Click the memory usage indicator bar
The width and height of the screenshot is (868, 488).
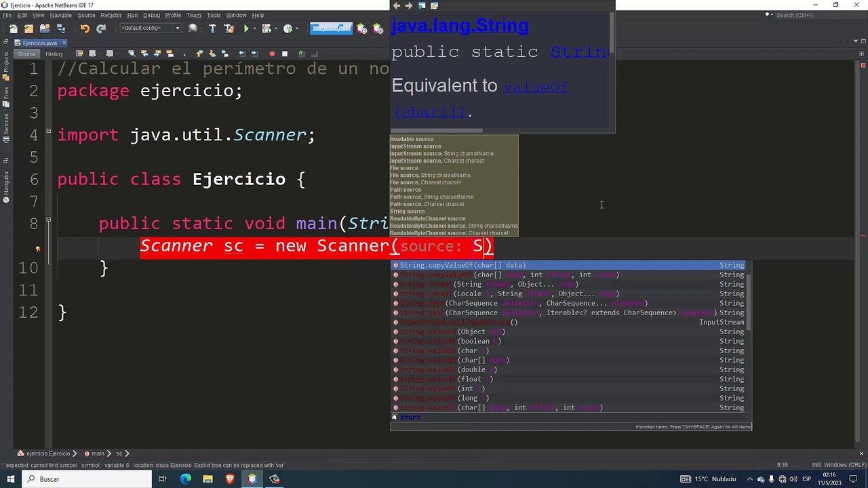[x=331, y=28]
